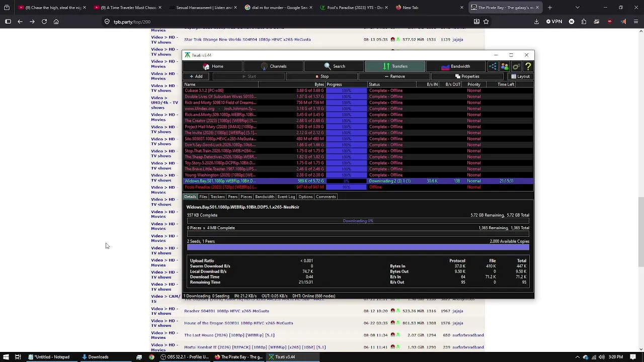Open the Bandwidth graph view in Tixati

[x=455, y=66]
